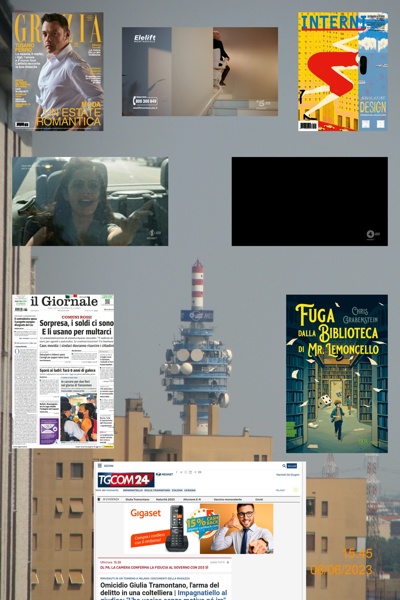Click MODA UN'ESTATE ROMANTICA text on Grazia
Image resolution: width=400 pixels, height=600 pixels.
pos(69,114)
